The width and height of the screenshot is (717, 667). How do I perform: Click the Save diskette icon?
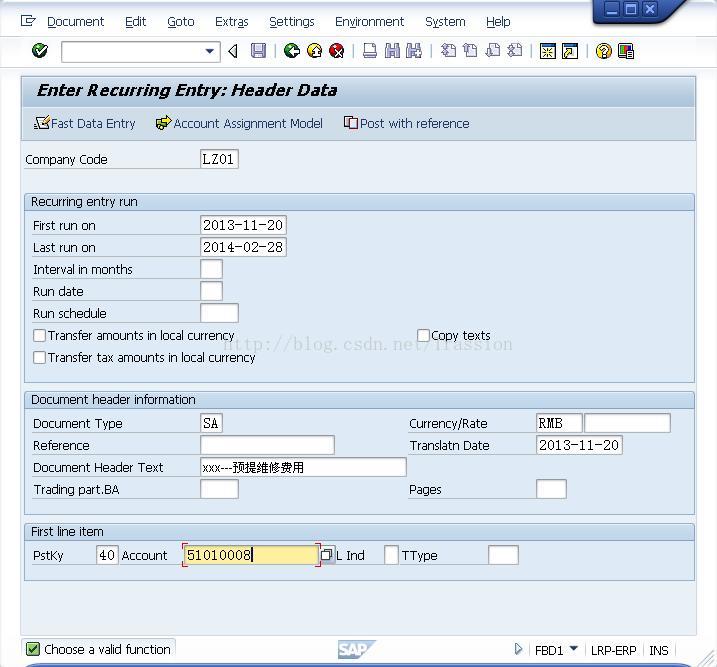(258, 51)
